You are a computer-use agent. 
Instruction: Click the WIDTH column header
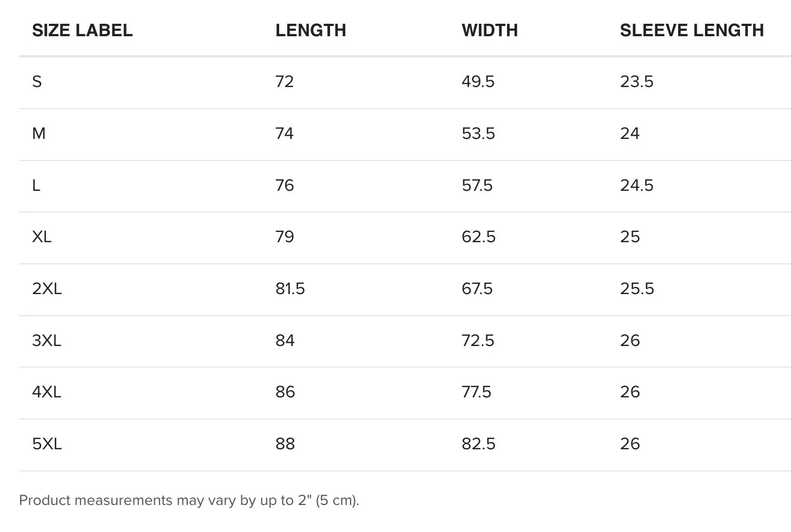(490, 30)
